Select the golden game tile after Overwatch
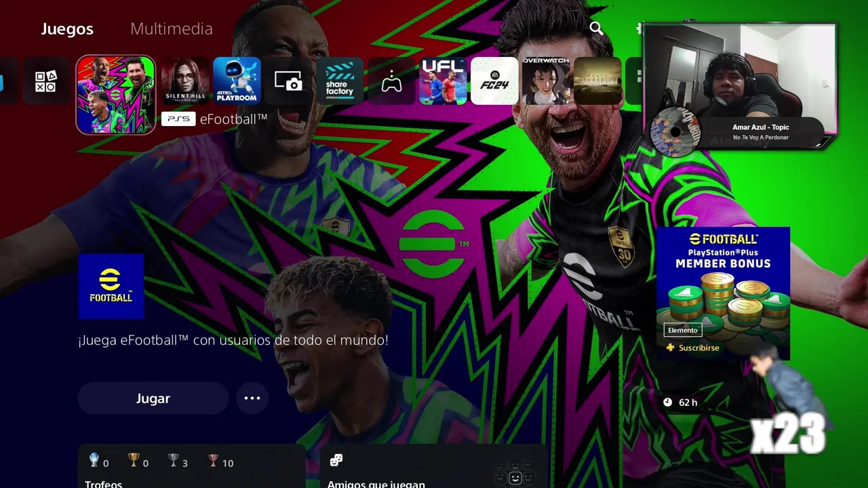Viewport: 868px width, 488px height. pyautogui.click(x=597, y=81)
